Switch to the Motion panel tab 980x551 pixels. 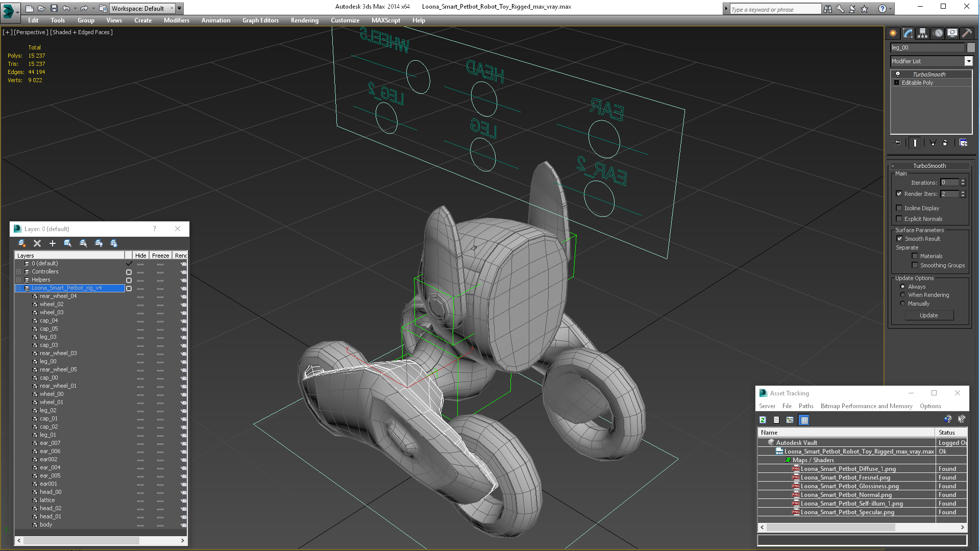point(938,33)
